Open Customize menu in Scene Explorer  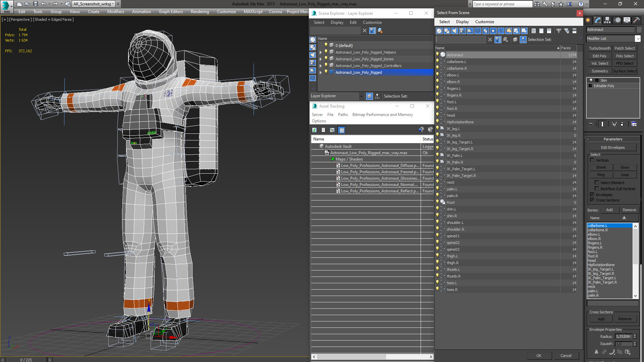pyautogui.click(x=372, y=22)
